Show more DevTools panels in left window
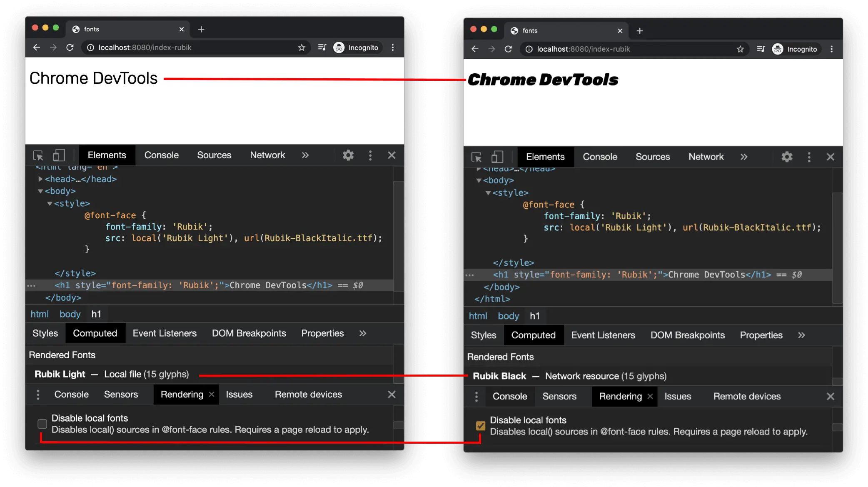Viewport: 868px width, 487px height. (305, 155)
